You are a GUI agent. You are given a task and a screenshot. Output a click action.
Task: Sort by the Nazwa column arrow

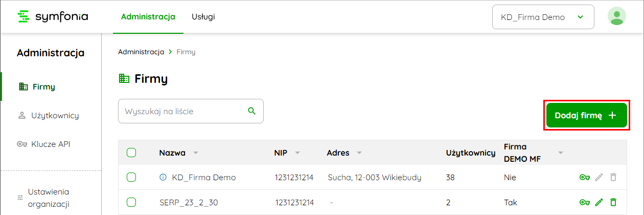point(195,153)
